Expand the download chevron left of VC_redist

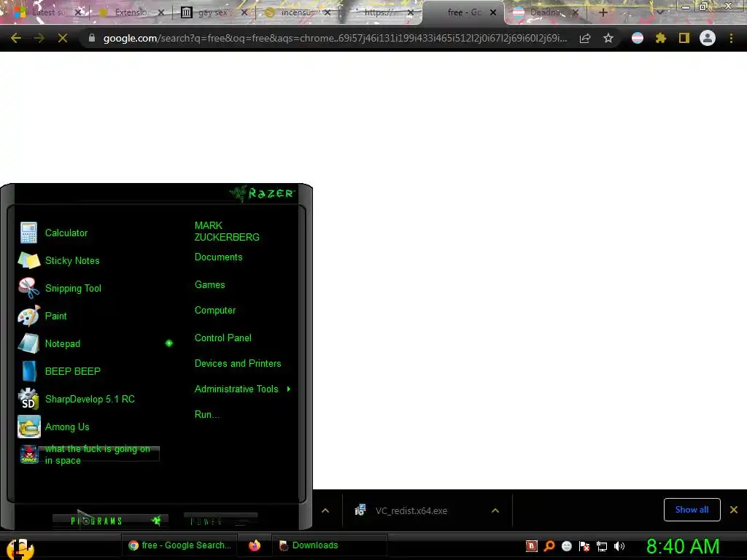tap(325, 510)
